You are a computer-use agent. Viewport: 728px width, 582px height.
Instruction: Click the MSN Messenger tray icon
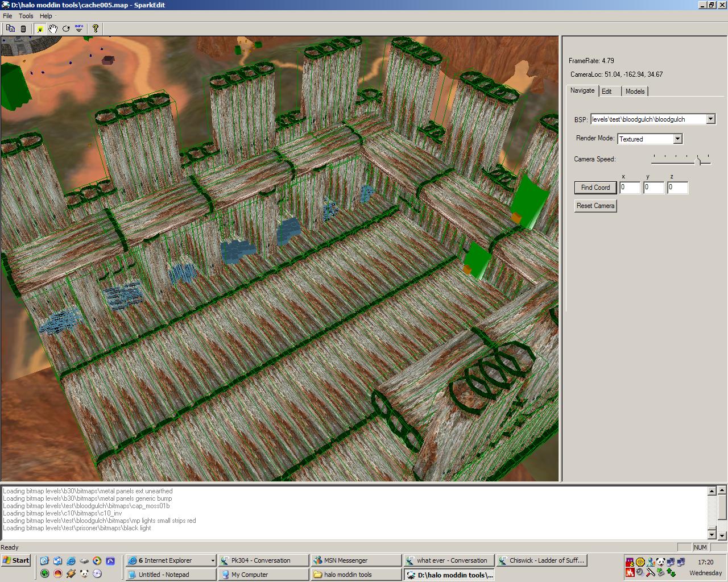point(651,562)
